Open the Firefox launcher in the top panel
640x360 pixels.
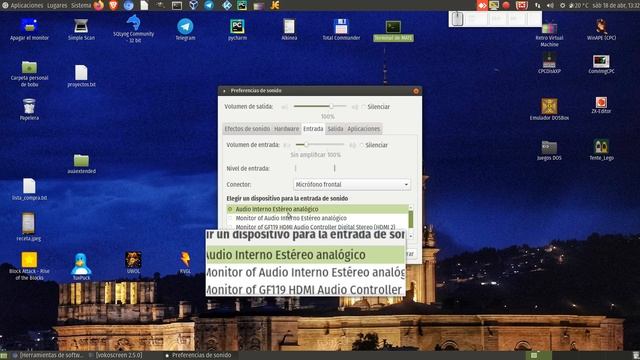point(99,5)
